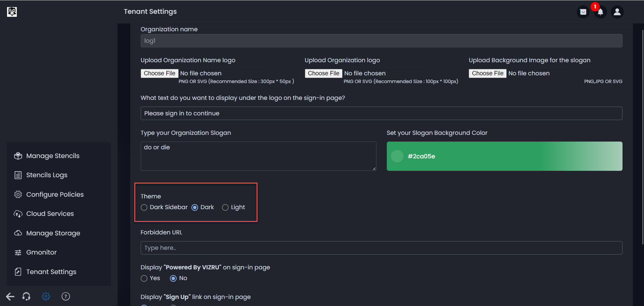The image size is (644, 306).
Task: Choose file for Organization Name logo
Action: point(159,73)
